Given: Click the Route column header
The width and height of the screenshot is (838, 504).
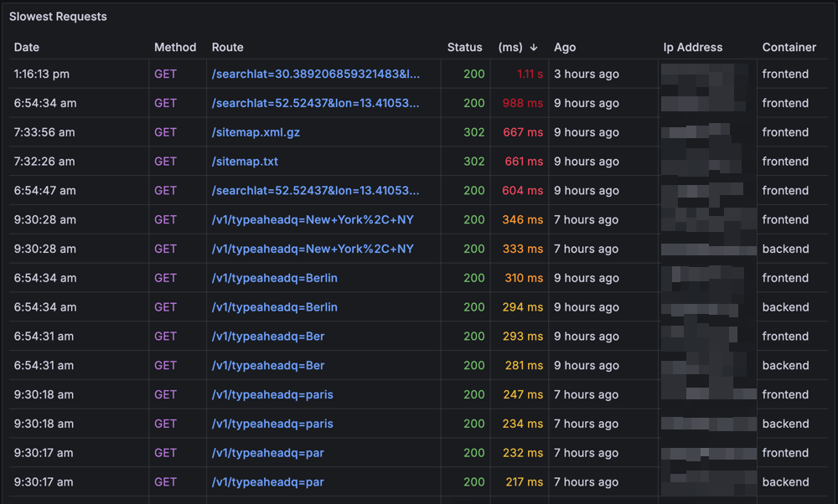Looking at the screenshot, I should coord(228,48).
